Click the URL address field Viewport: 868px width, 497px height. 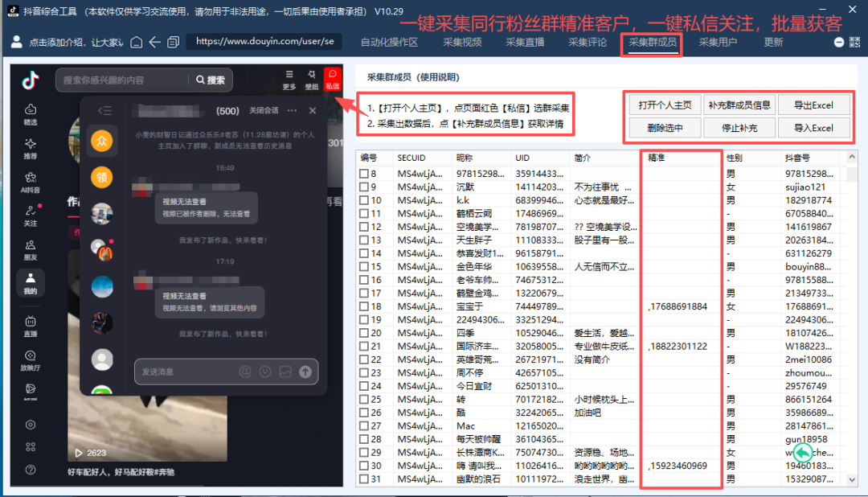coord(264,42)
